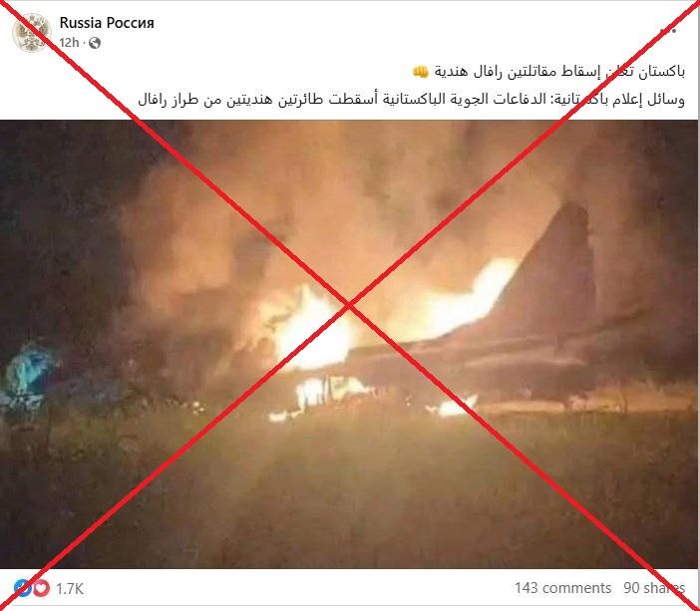
Task: Open the Russia Россия page name link
Action: pyautogui.click(x=107, y=23)
